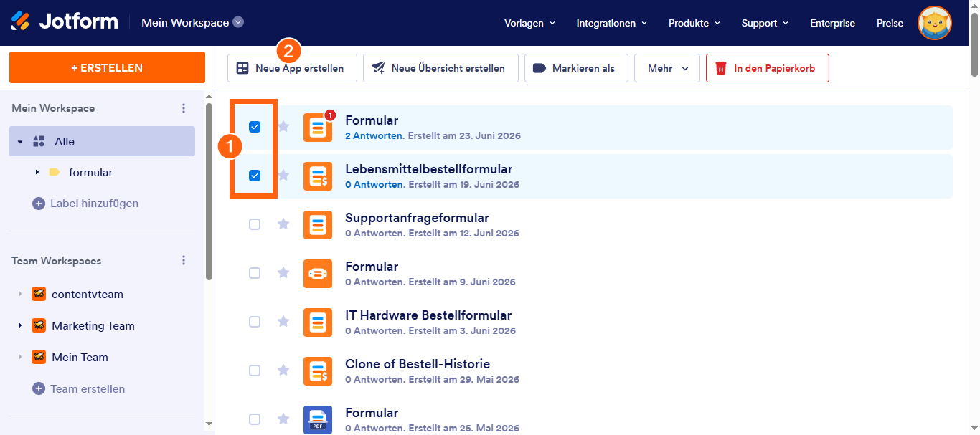980x435 pixels.
Task: Open the Integrationen menu
Action: pos(612,23)
